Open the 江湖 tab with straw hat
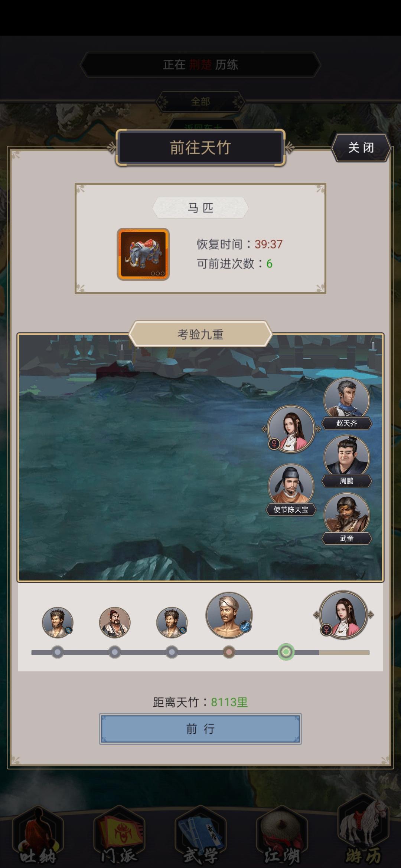The height and width of the screenshot is (868, 401). [x=282, y=838]
